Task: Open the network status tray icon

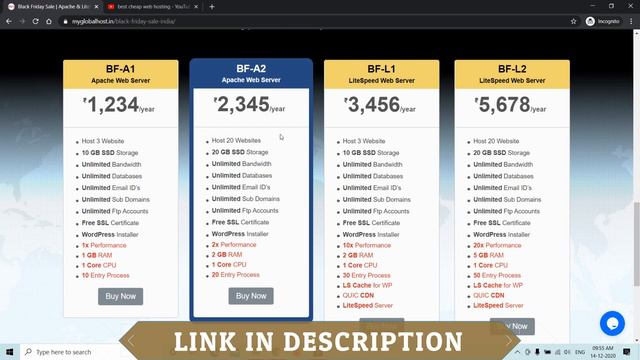Action: coord(558,352)
